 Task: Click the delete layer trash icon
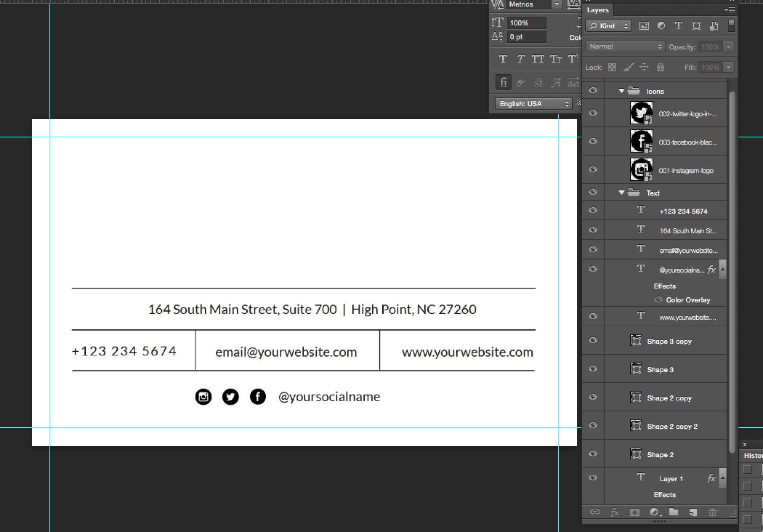coord(712,512)
